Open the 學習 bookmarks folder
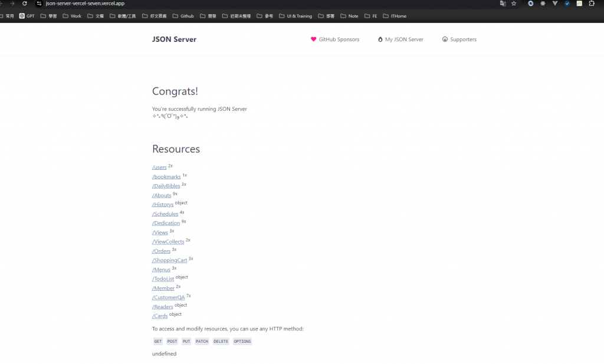604x364 pixels. 49,16
